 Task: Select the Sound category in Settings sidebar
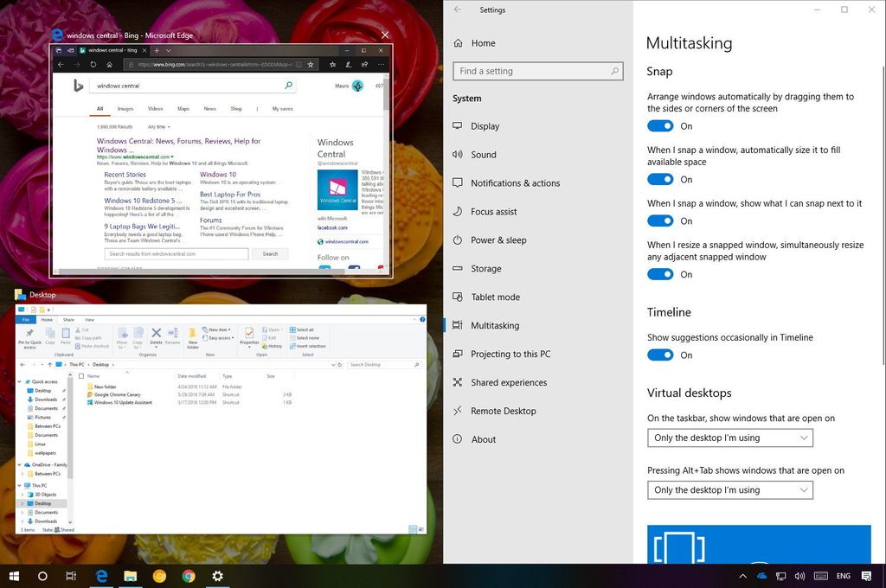(x=485, y=154)
